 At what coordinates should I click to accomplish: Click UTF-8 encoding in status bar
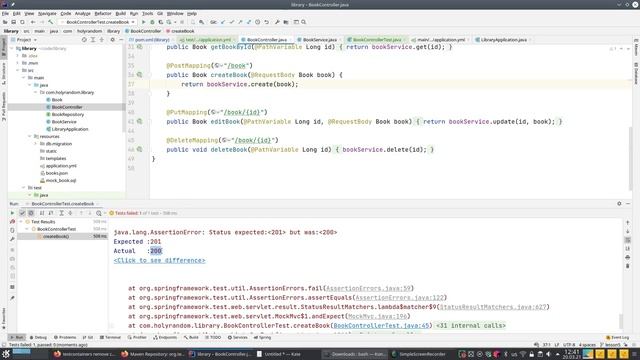569,345
